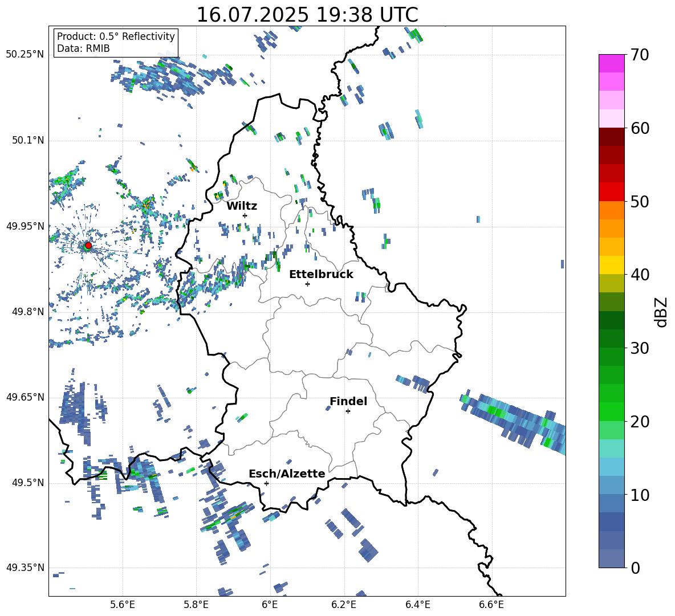The image size is (675, 616).
Task: Pick the bright red colorbar swatch at 50 dBZ
Action: tap(611, 192)
